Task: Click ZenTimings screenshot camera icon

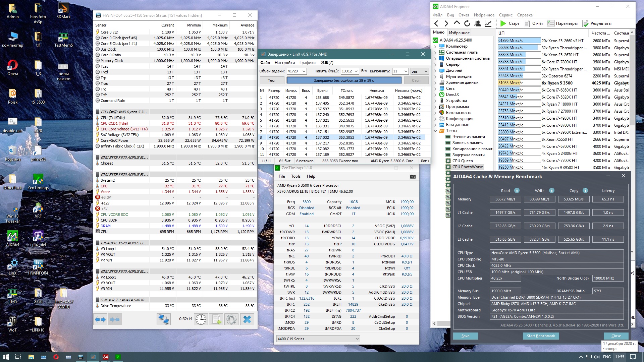Action: click(413, 177)
